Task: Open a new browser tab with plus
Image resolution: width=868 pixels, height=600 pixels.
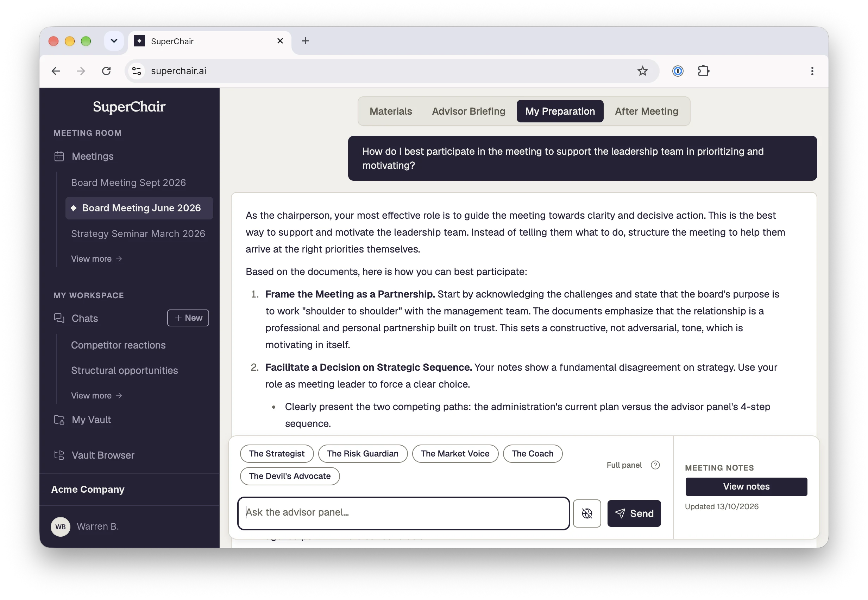Action: tap(305, 41)
